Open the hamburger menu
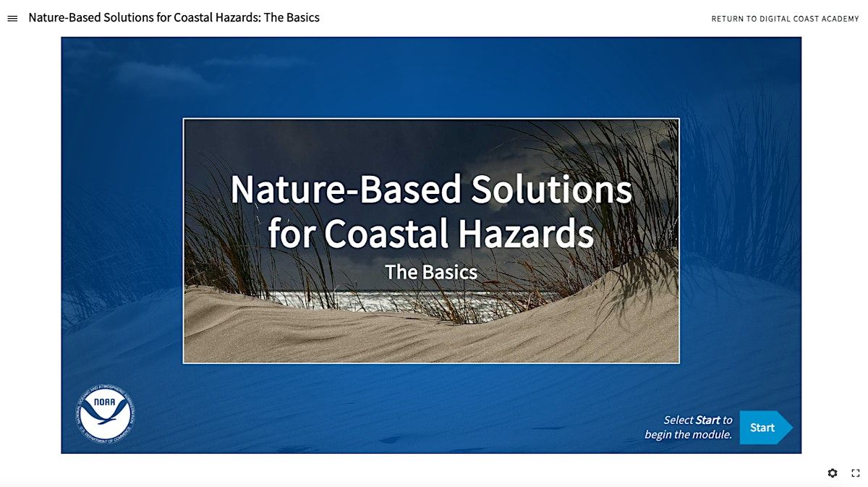The image size is (868, 487). click(12, 18)
